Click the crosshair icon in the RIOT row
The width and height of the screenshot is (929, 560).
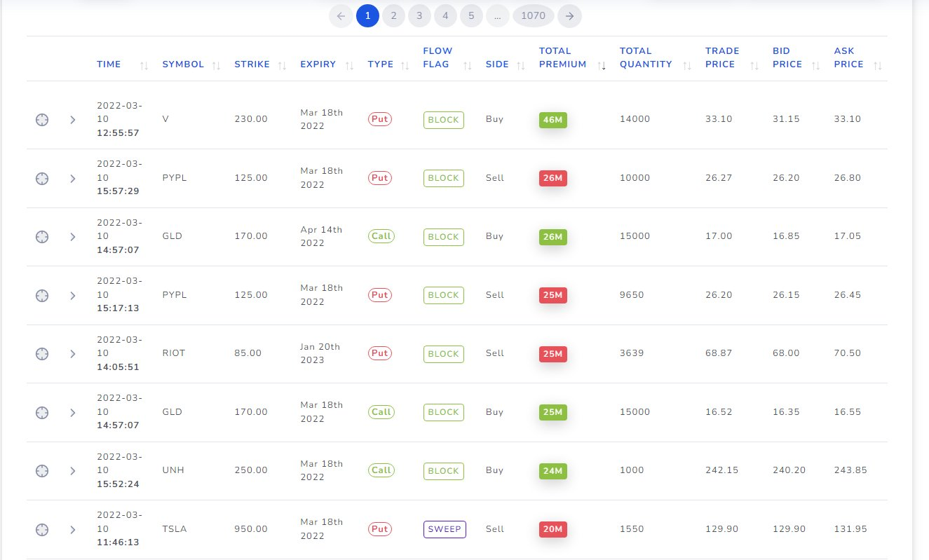(x=42, y=354)
